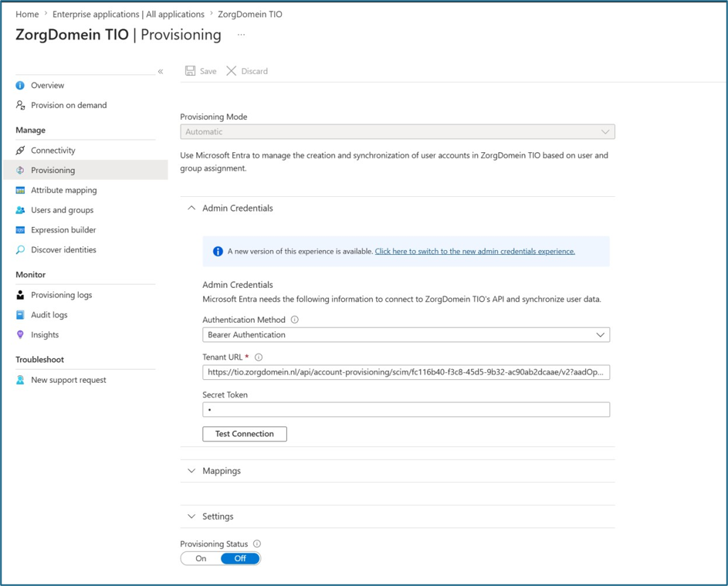Select Off for Provisioning Status

point(240,559)
